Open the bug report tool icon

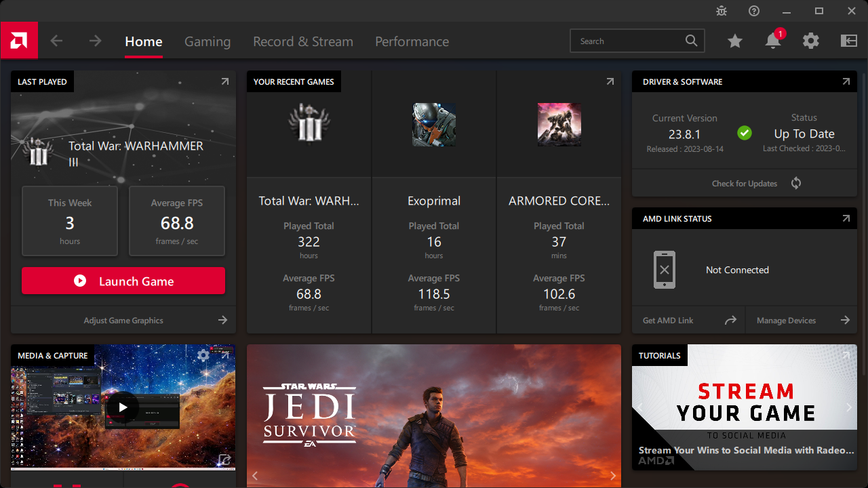(x=722, y=11)
